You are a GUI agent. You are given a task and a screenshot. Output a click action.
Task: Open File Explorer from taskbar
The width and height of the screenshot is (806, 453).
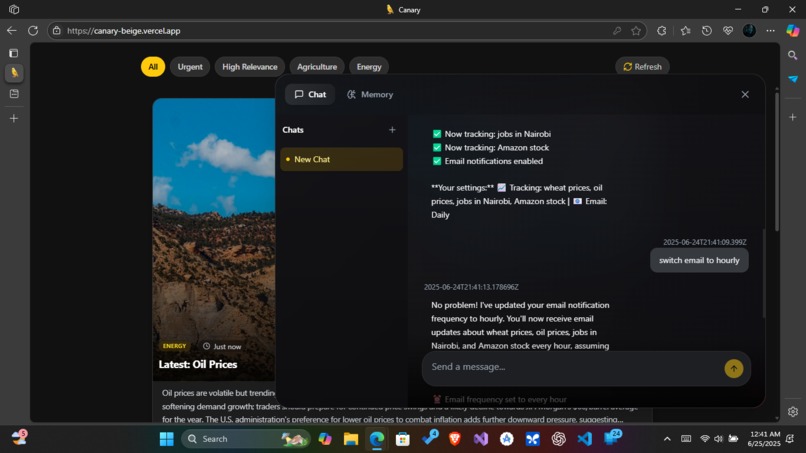351,439
